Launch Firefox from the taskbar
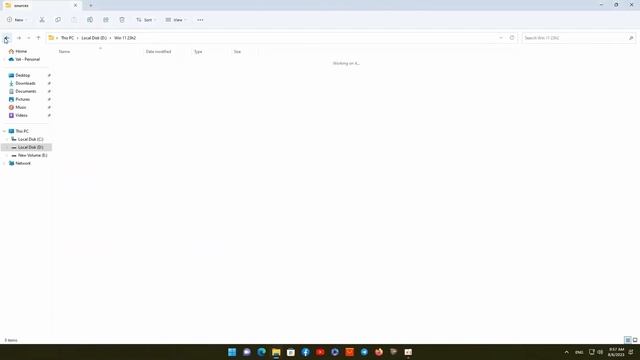The height and width of the screenshot is (360, 640). coord(379,352)
